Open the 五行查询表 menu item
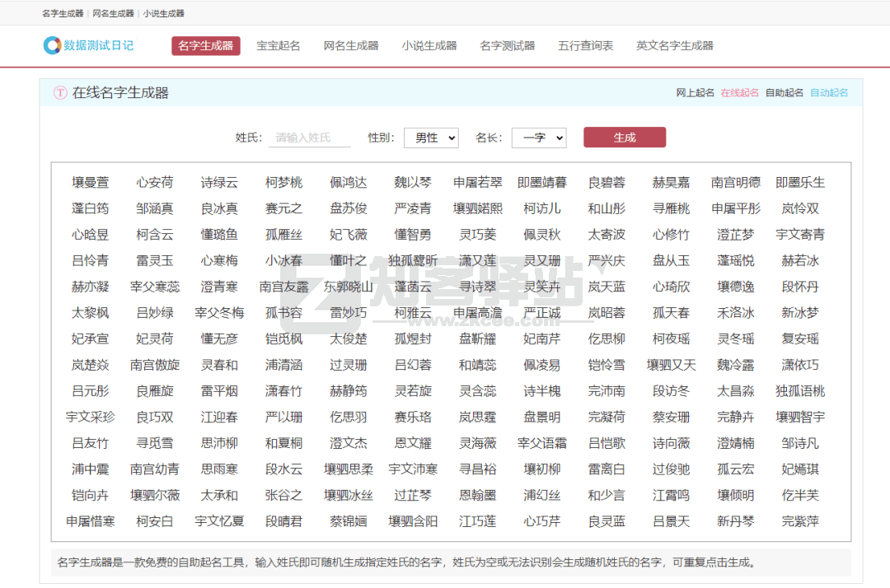890x588 pixels. (585, 47)
